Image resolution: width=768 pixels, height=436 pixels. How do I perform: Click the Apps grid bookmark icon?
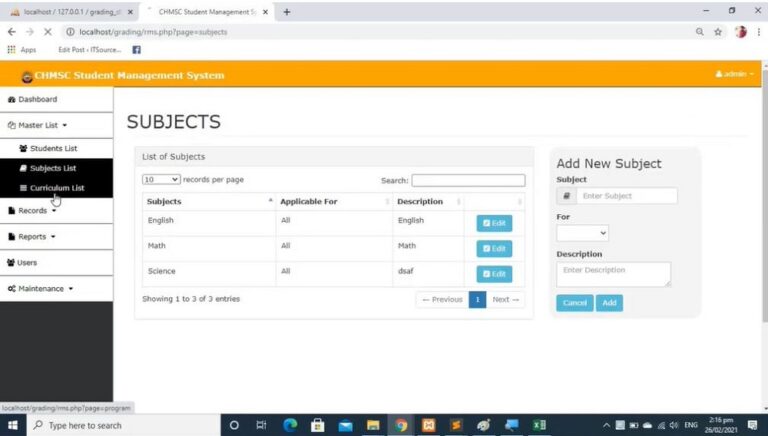(x=12, y=50)
